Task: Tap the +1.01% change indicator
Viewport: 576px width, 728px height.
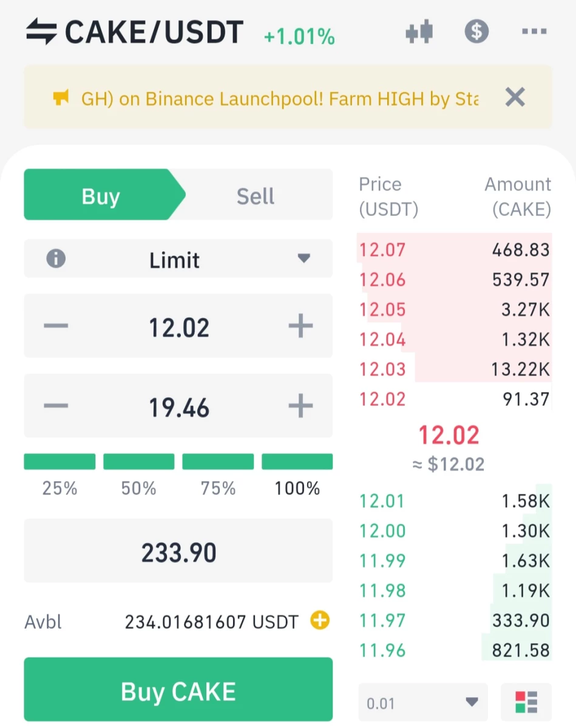Action: point(299,37)
